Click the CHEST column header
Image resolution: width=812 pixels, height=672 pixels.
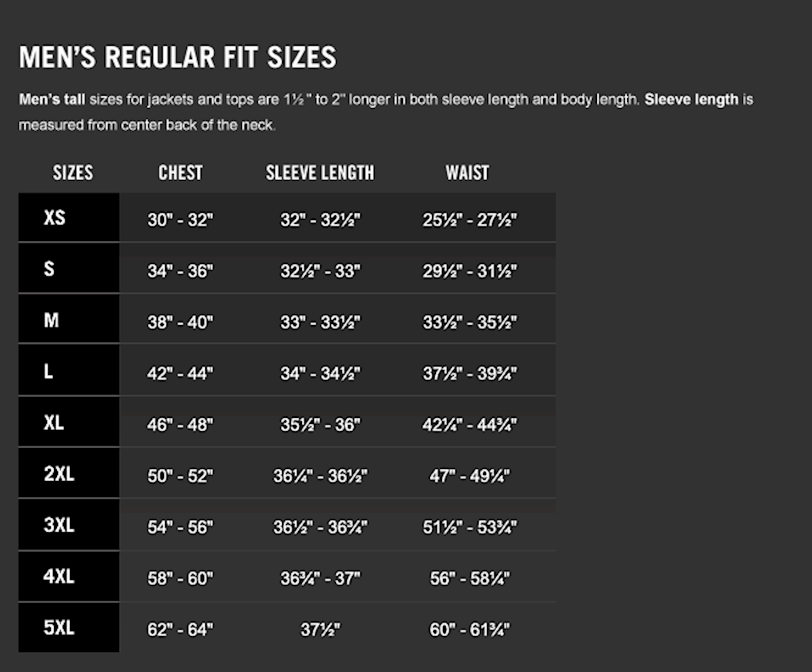tap(180, 173)
